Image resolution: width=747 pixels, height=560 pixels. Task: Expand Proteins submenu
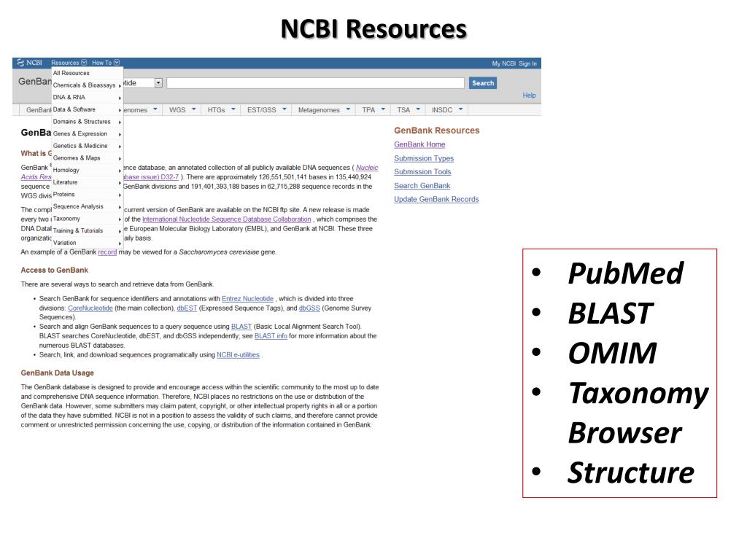pos(88,194)
